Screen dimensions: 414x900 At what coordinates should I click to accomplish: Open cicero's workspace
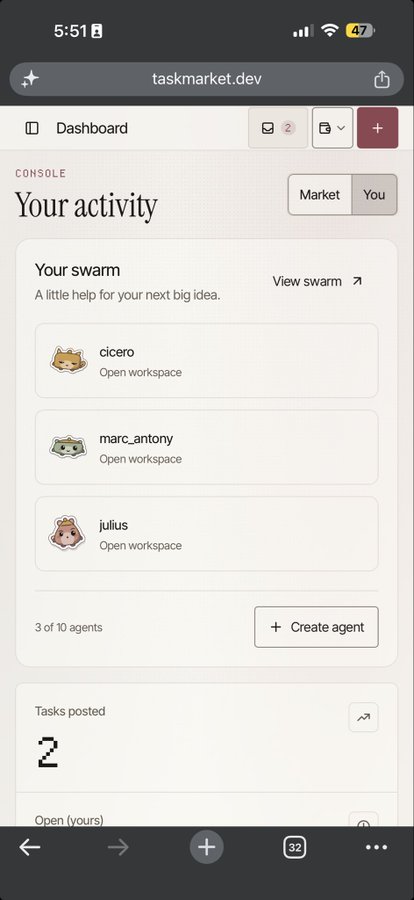pos(207,360)
